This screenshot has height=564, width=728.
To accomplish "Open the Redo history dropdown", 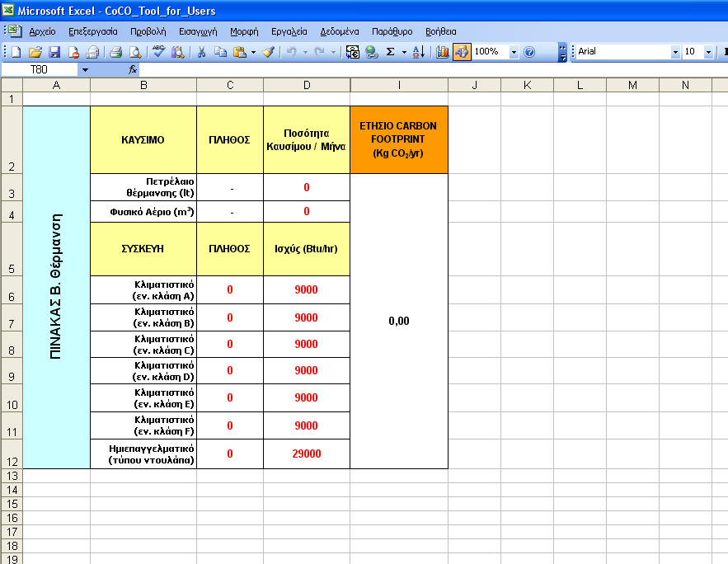I will pos(333,53).
